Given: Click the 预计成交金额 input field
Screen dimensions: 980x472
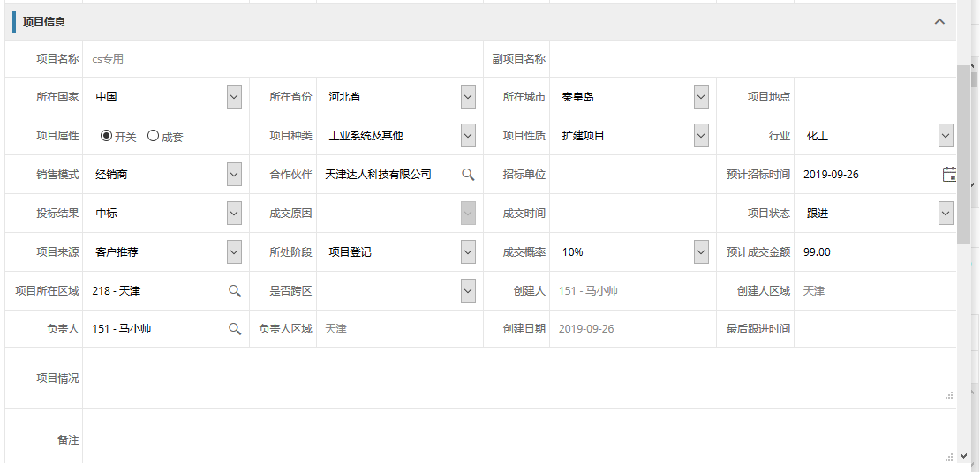Looking at the screenshot, I should point(874,252).
